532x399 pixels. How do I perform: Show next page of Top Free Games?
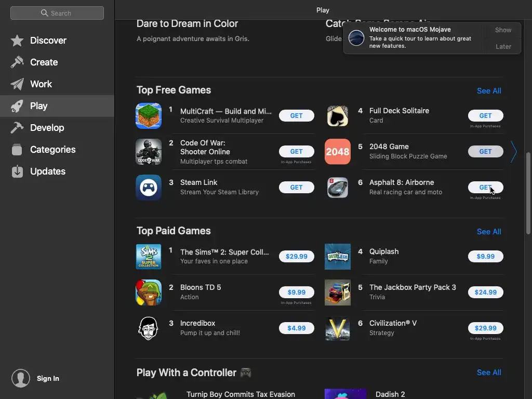pyautogui.click(x=514, y=152)
